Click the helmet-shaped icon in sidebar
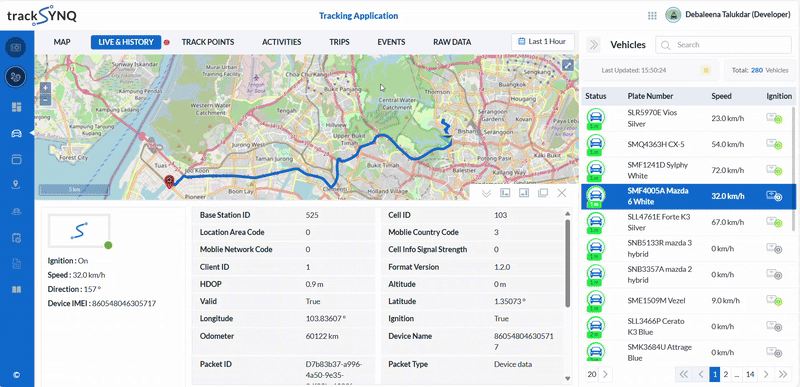The image size is (800, 387). point(17,211)
